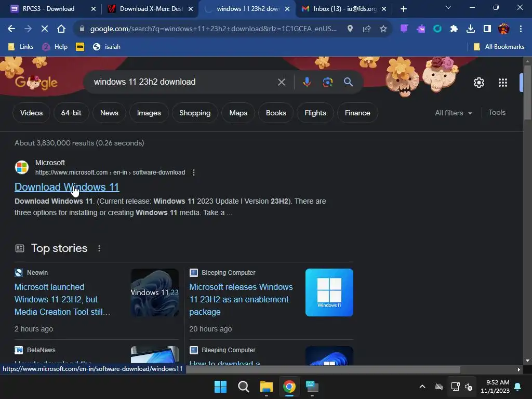The width and height of the screenshot is (532, 399).
Task: Open the Extensions puzzle icon
Action: tap(454, 29)
